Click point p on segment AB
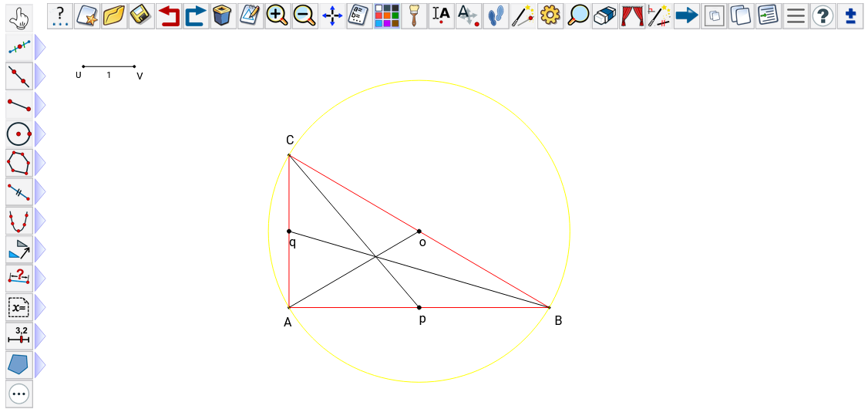868x409 pixels. coord(419,307)
